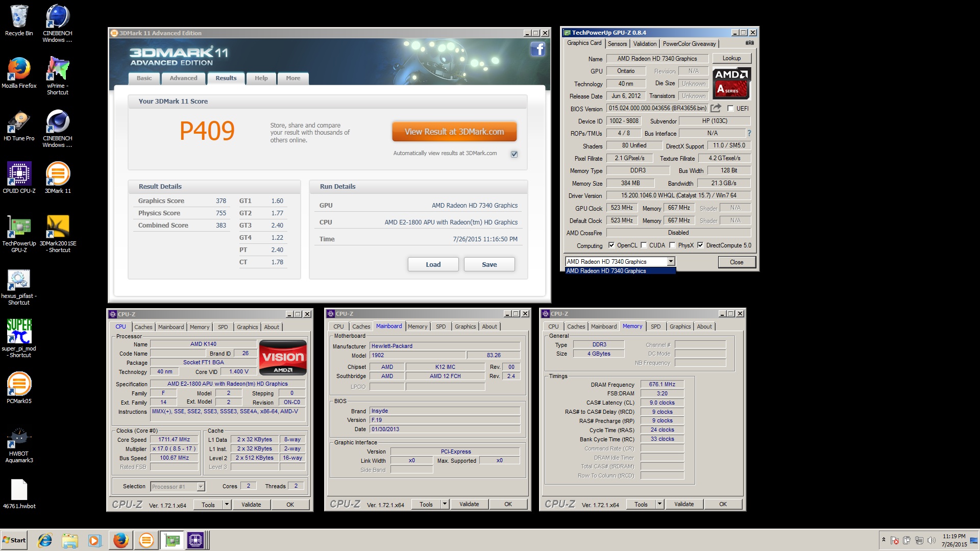Click the volume icon in system tray
Viewport: 980px width, 551px height.
(x=931, y=540)
